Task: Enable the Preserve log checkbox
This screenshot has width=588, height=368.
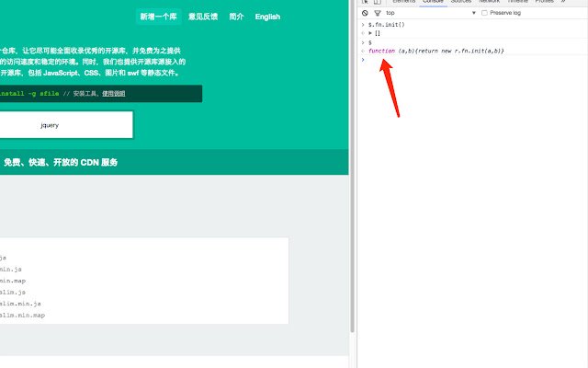Action: [484, 13]
